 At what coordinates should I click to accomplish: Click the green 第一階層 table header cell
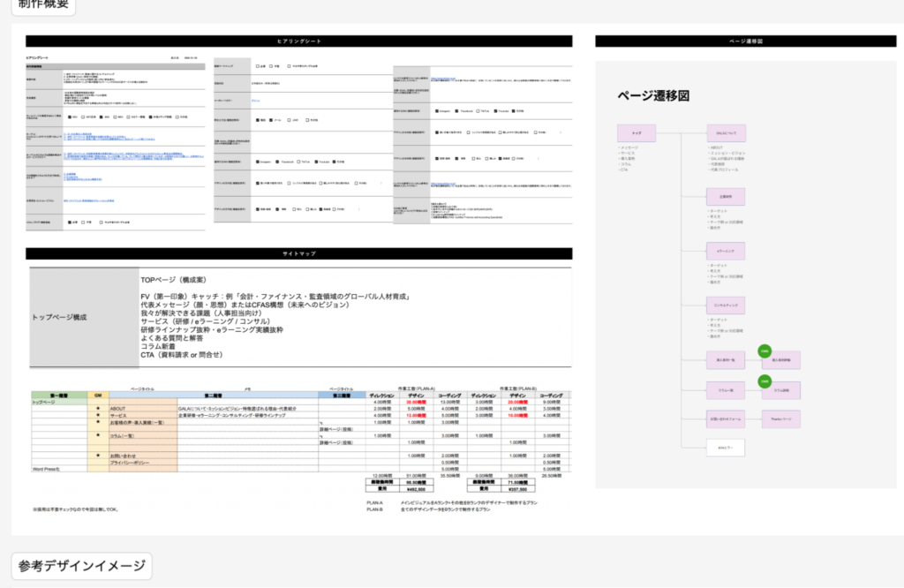(59, 395)
